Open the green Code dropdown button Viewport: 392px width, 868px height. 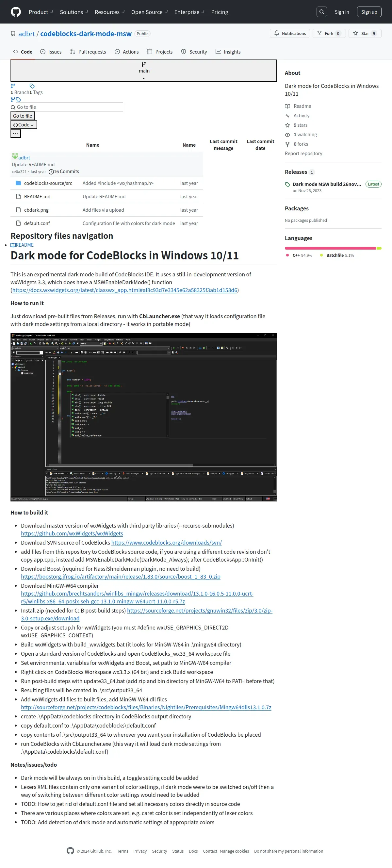[x=24, y=125]
